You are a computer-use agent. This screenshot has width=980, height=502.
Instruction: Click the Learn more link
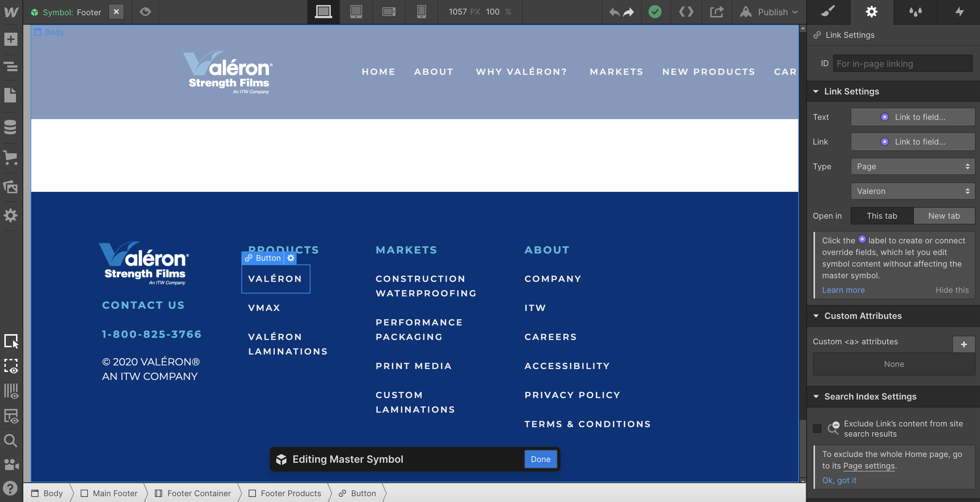[843, 290]
